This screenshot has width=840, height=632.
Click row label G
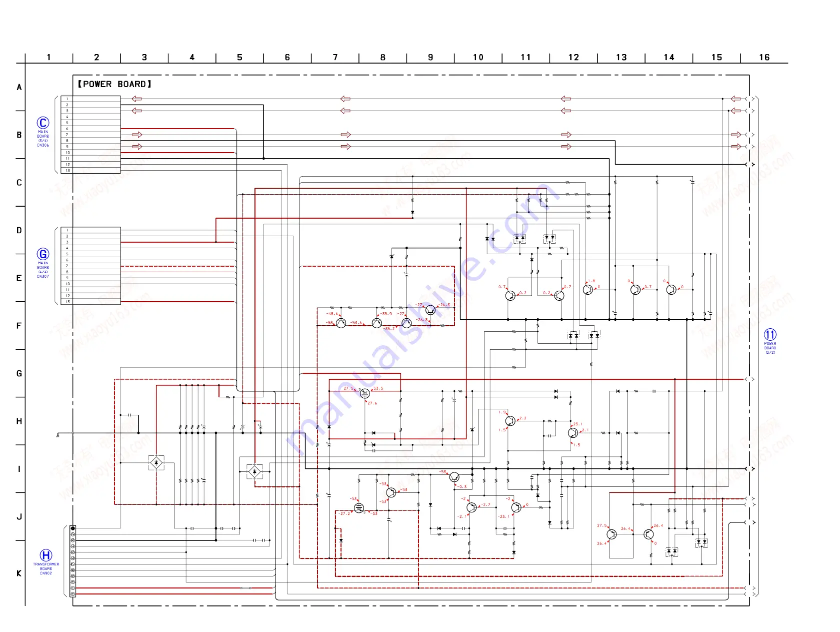click(19, 373)
